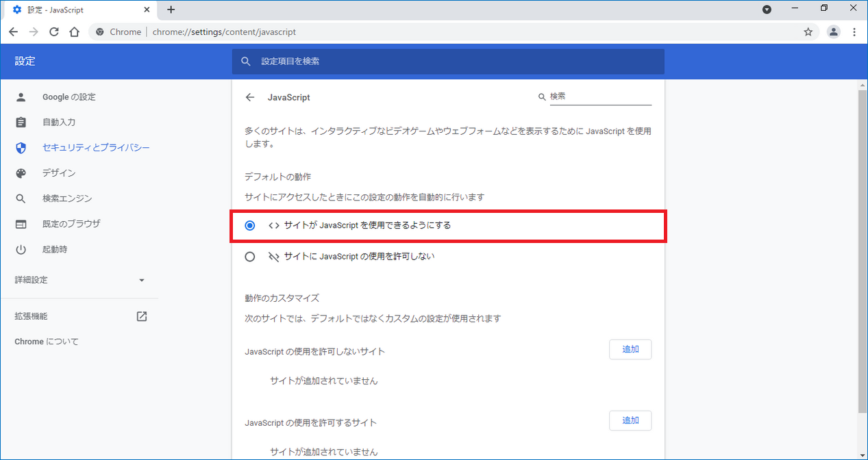Click the crossed-out code icon for blocking JavaScript

tap(273, 257)
